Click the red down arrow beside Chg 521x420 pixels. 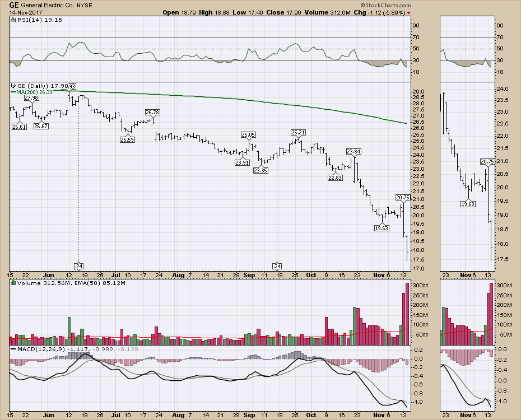[x=409, y=13]
